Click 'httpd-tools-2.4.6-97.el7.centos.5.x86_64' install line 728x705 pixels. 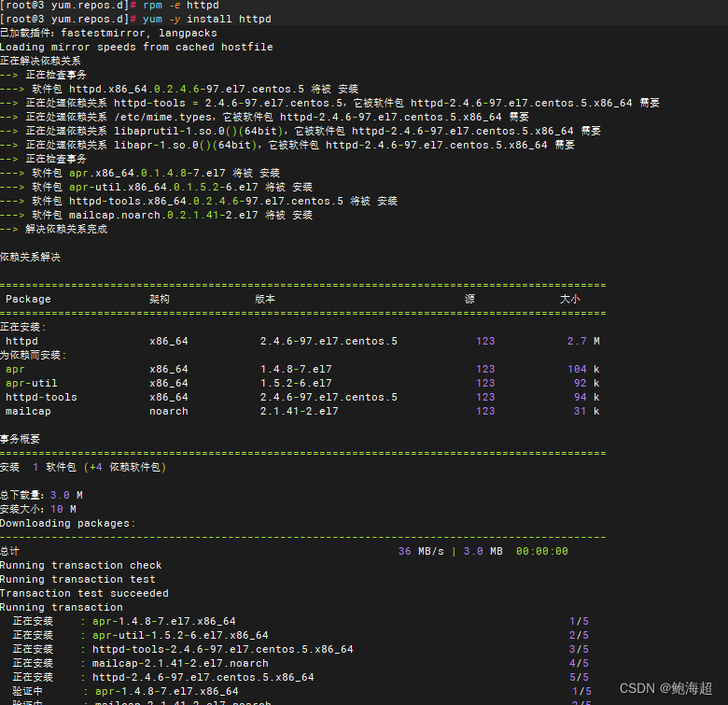(223, 649)
